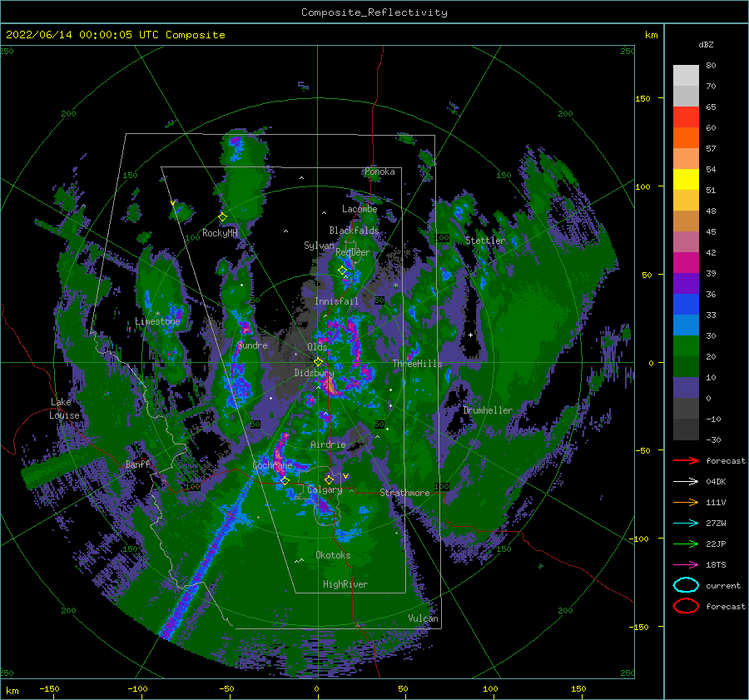The image size is (749, 700).
Task: Select the yellow diamond marker under RedDeer
Action: [x=343, y=271]
